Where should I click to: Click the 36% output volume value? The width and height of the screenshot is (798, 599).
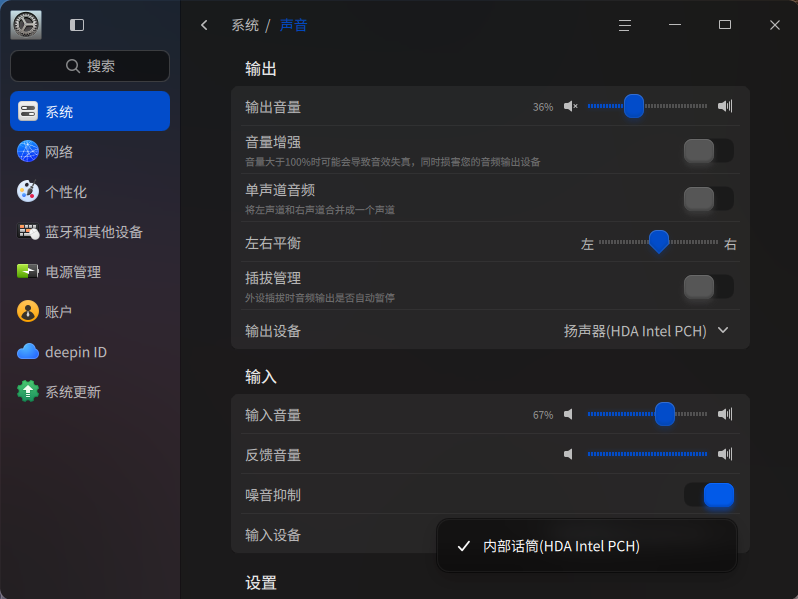(543, 107)
